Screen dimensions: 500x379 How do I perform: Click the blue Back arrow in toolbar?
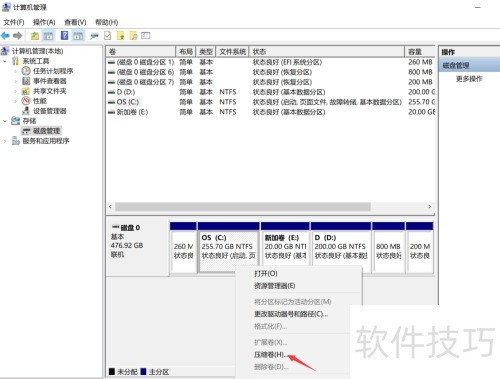6,35
